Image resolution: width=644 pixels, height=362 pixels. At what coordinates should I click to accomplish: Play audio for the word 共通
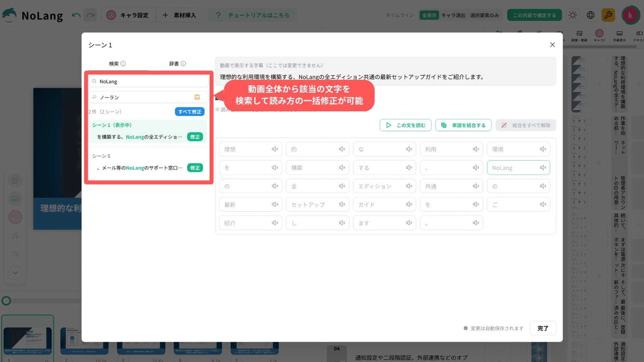point(476,186)
